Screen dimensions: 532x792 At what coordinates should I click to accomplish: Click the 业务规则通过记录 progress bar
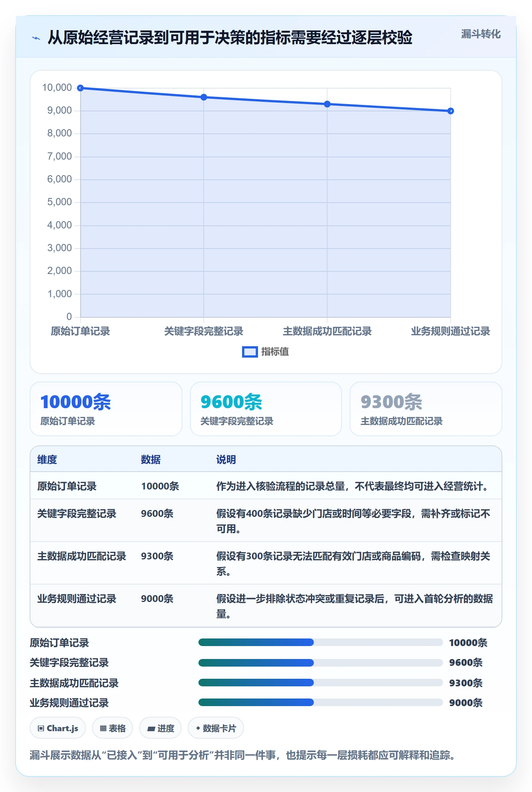(x=320, y=702)
